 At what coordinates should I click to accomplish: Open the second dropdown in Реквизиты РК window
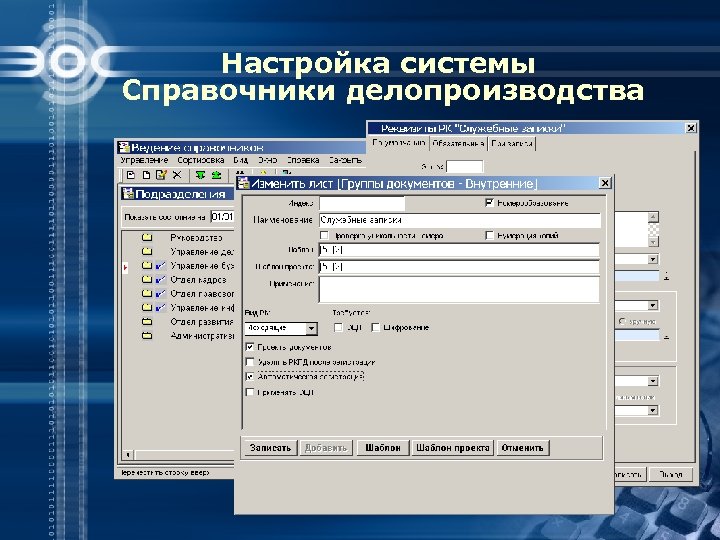(x=653, y=305)
